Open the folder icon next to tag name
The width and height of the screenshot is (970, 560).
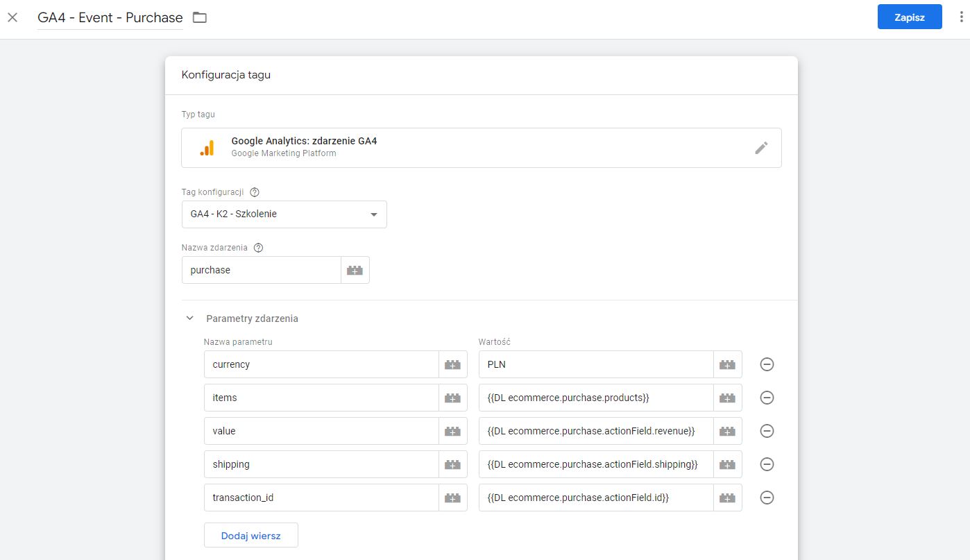[200, 17]
